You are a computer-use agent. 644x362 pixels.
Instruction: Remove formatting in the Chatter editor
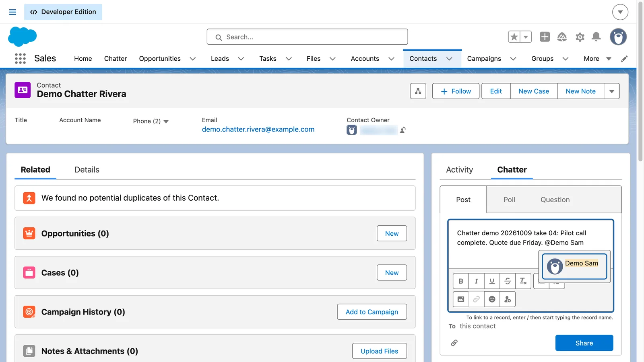click(523, 281)
